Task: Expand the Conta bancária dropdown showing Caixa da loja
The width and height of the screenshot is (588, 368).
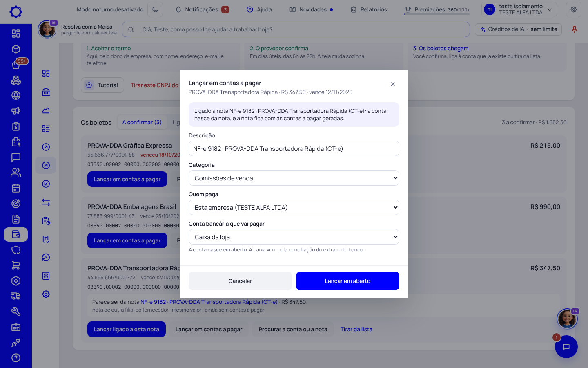Action: 294,237
